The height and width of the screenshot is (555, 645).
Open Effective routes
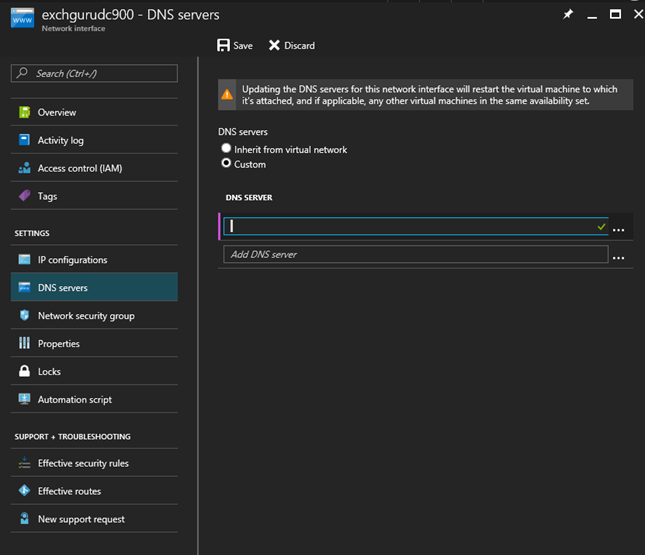pos(94,491)
